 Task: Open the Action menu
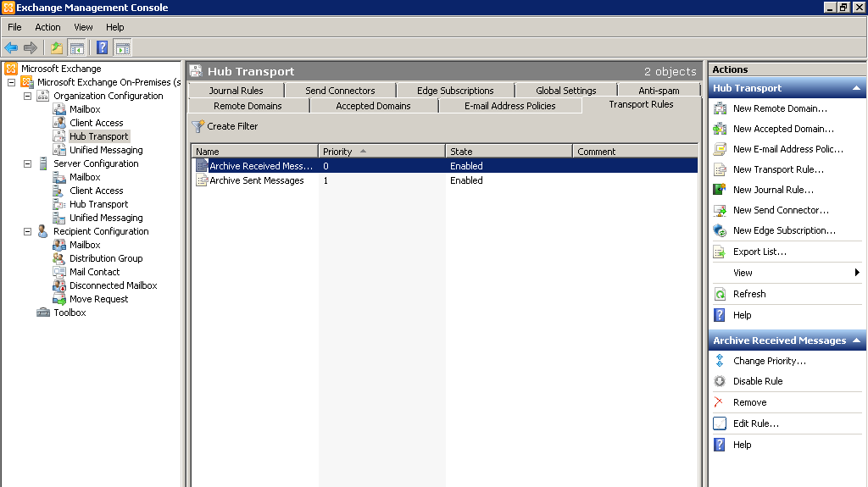(x=47, y=27)
